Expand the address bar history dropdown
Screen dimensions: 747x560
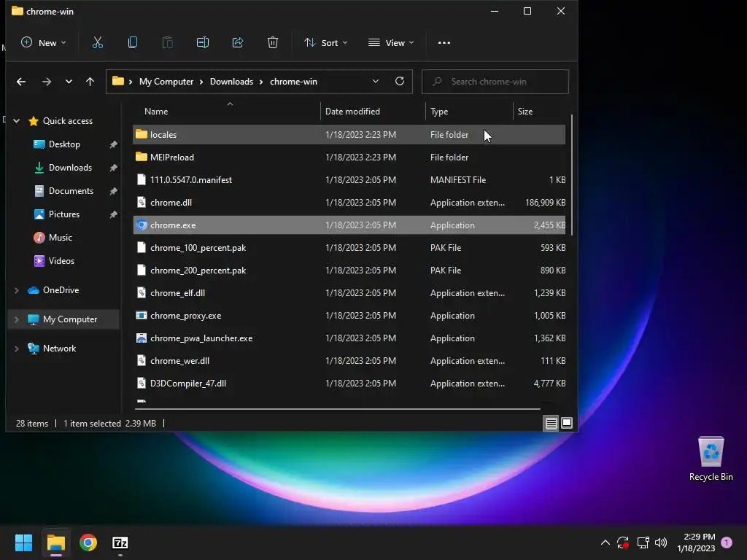coord(376,82)
